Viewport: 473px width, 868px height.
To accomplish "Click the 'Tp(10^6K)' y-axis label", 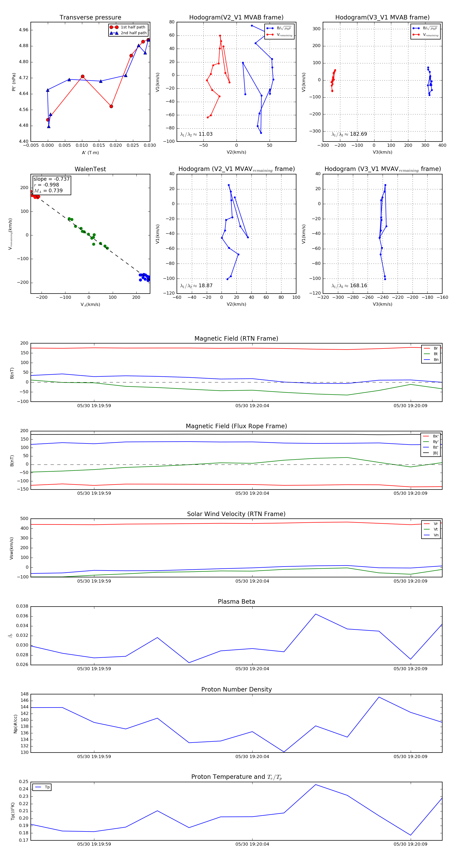I will tap(13, 811).
